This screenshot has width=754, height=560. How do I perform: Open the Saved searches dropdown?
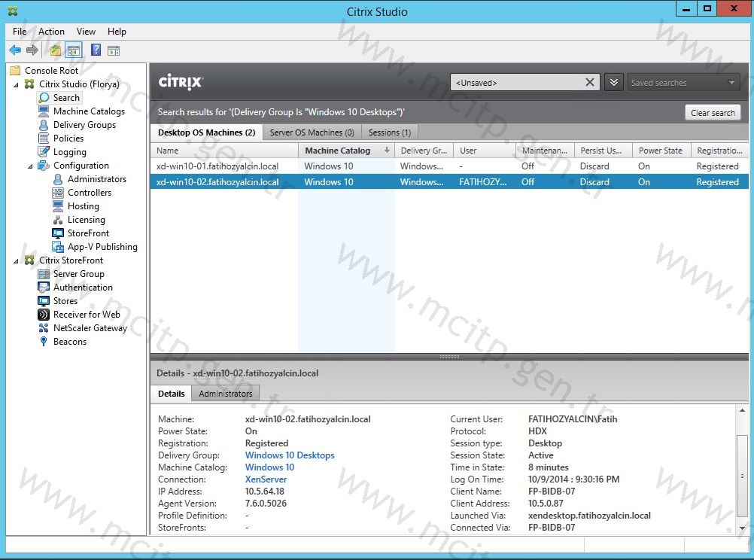point(683,82)
